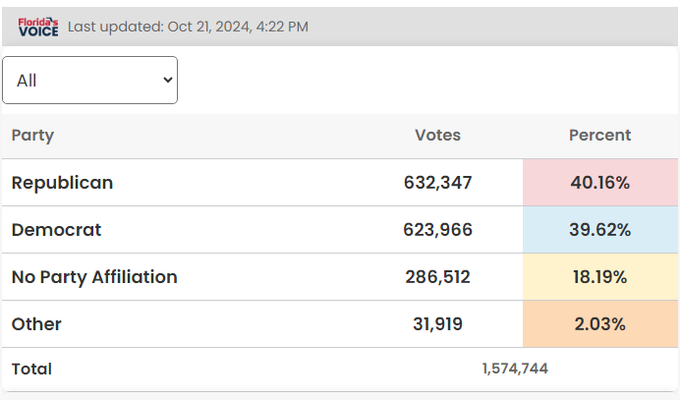Click the yellow 18.19% percent cell

600,277
